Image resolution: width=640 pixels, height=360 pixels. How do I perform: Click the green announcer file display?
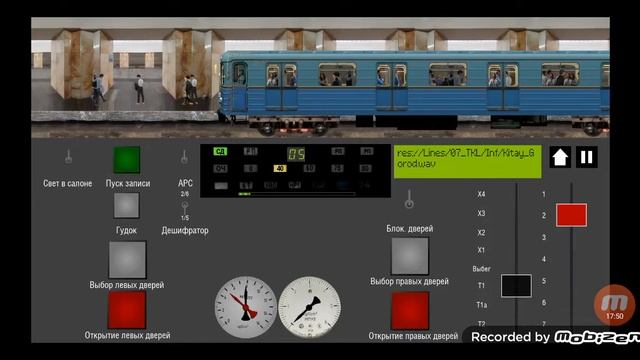click(x=468, y=162)
